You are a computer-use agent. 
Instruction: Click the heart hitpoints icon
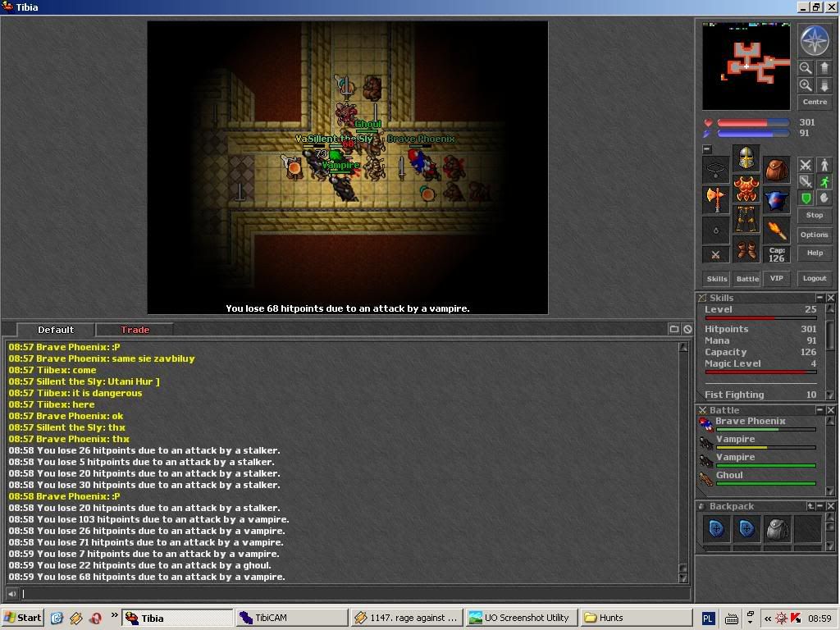[x=708, y=122]
